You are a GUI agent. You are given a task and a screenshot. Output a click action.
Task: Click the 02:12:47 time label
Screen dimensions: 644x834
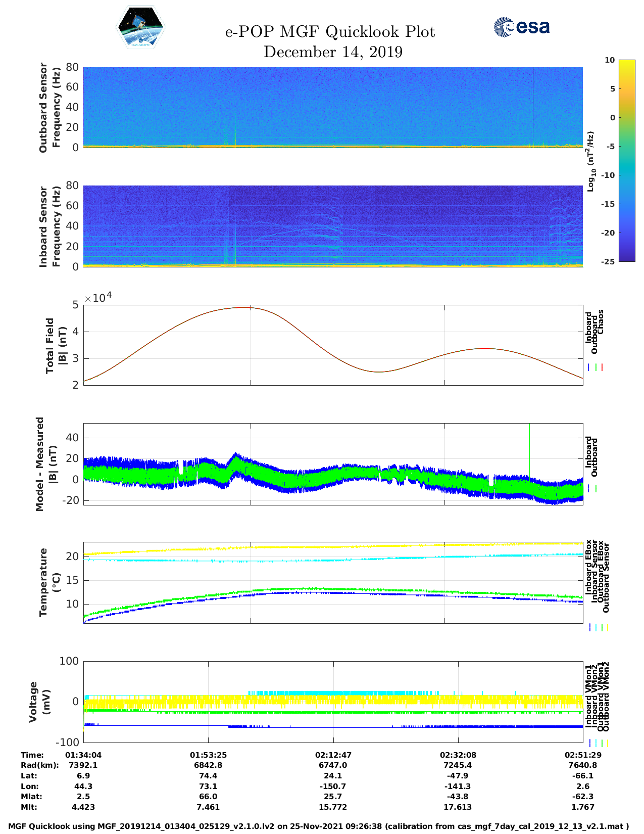[x=333, y=755]
